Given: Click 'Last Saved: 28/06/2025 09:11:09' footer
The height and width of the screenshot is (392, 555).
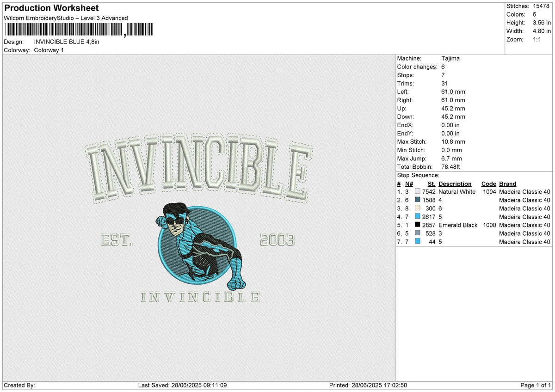Looking at the screenshot, I should point(182,386).
